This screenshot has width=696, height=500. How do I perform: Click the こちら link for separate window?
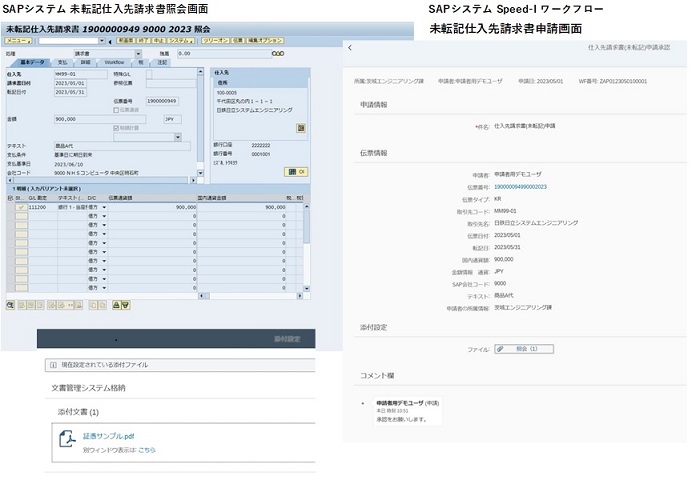pyautogui.click(x=146, y=450)
